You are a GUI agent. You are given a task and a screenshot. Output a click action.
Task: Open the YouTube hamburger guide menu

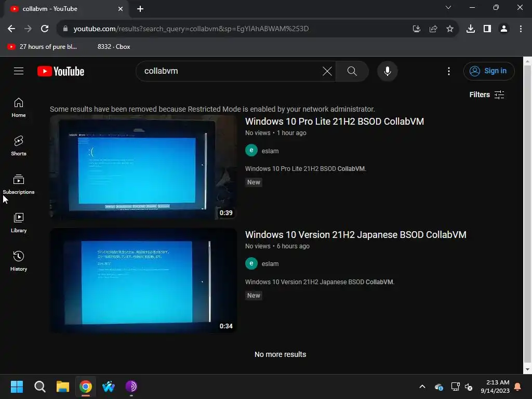pos(19,71)
